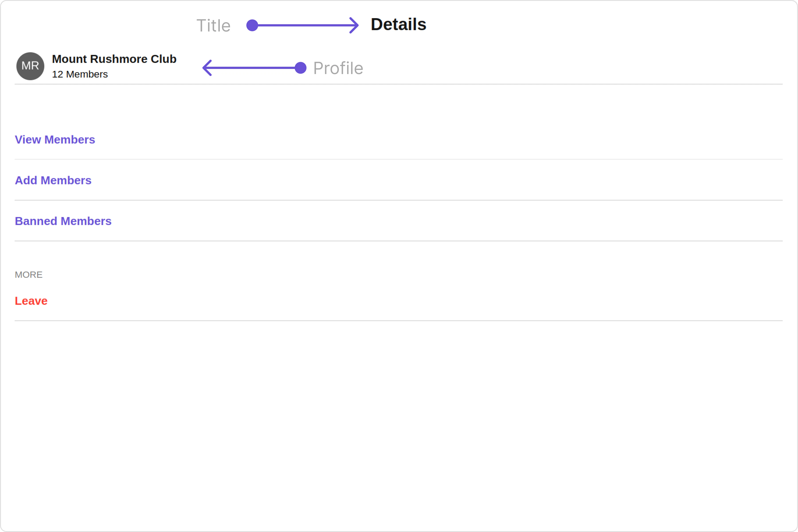Click the gray Title annotation label
Viewport: 798px width, 532px height.
point(213,26)
